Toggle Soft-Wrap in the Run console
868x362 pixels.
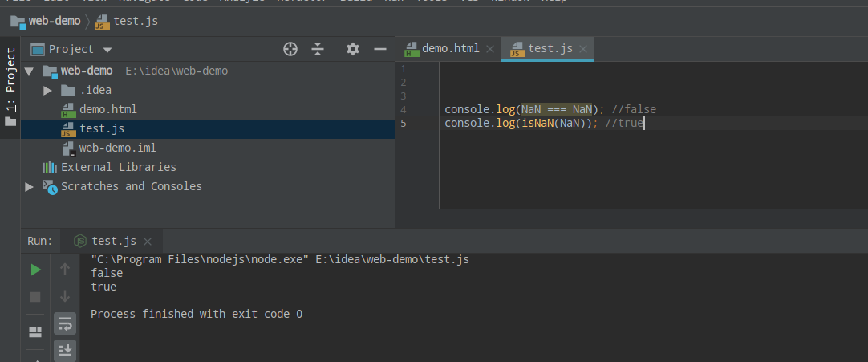click(x=65, y=323)
